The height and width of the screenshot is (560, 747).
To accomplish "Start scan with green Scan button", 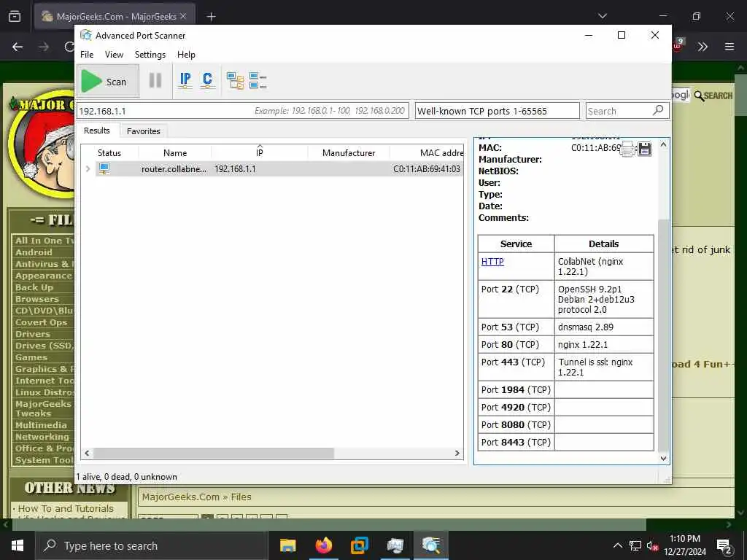I will (108, 82).
